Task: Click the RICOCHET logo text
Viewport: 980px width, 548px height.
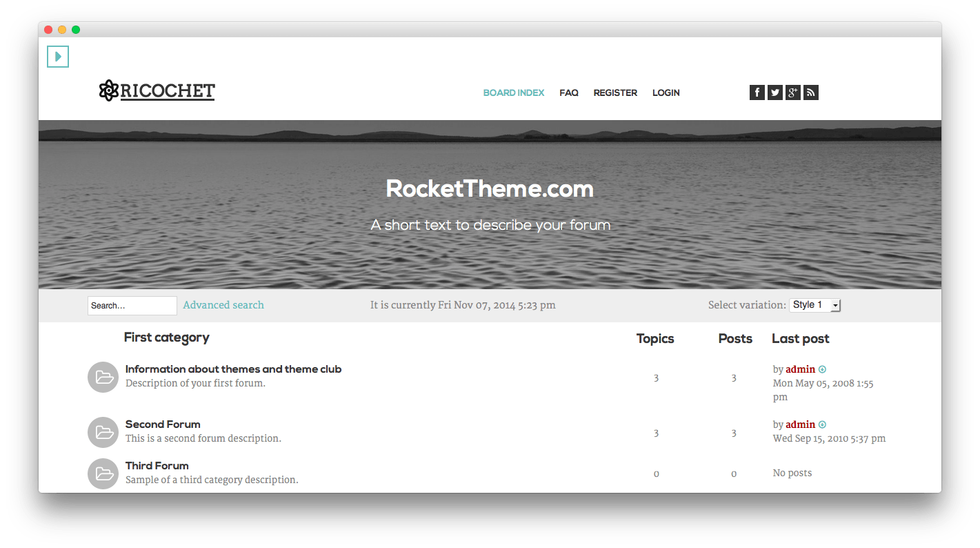Action: 168,91
